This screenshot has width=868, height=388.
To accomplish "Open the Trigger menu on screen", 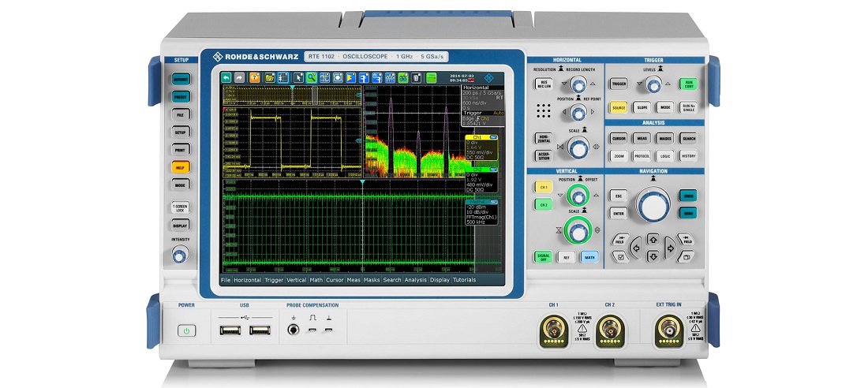I will pyautogui.click(x=274, y=280).
